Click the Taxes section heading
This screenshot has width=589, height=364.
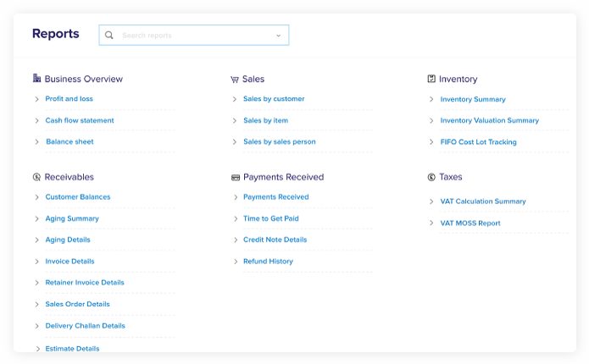pyautogui.click(x=450, y=177)
